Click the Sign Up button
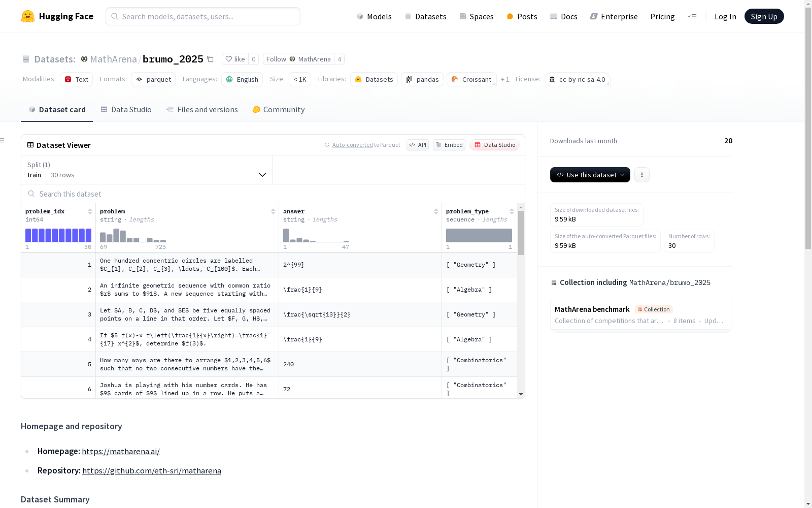Screen dimensions: 812x508 coord(764,16)
